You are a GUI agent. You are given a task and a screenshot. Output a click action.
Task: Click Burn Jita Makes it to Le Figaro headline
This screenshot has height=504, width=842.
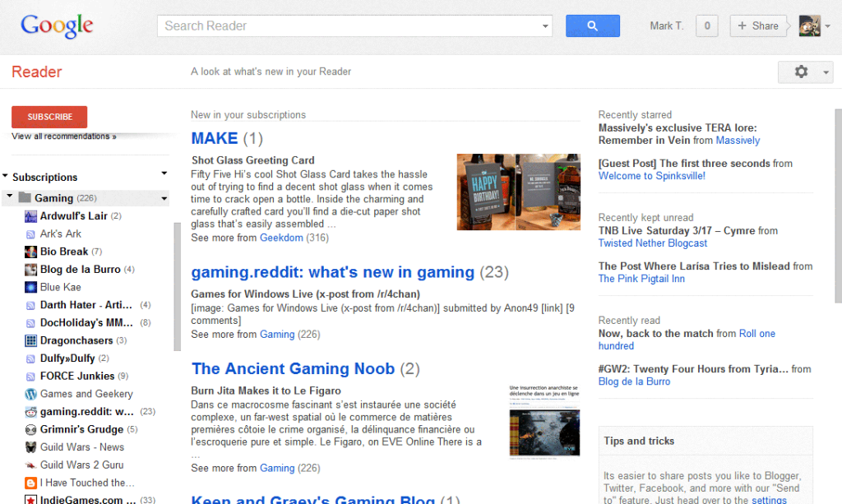pos(266,391)
